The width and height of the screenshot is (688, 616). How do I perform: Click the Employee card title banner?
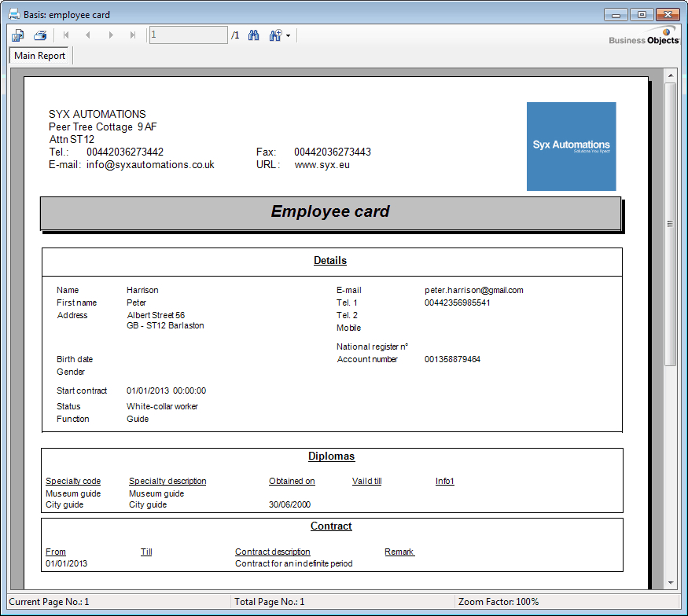(330, 212)
